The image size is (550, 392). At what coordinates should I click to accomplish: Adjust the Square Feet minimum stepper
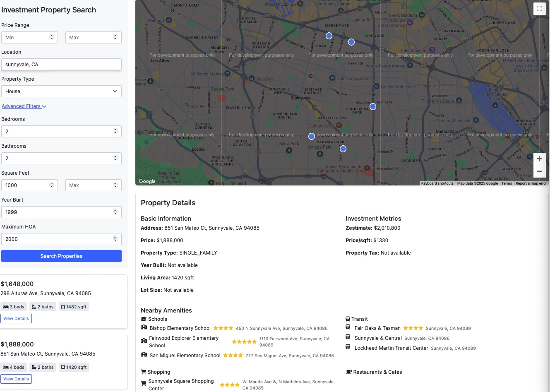(x=52, y=185)
